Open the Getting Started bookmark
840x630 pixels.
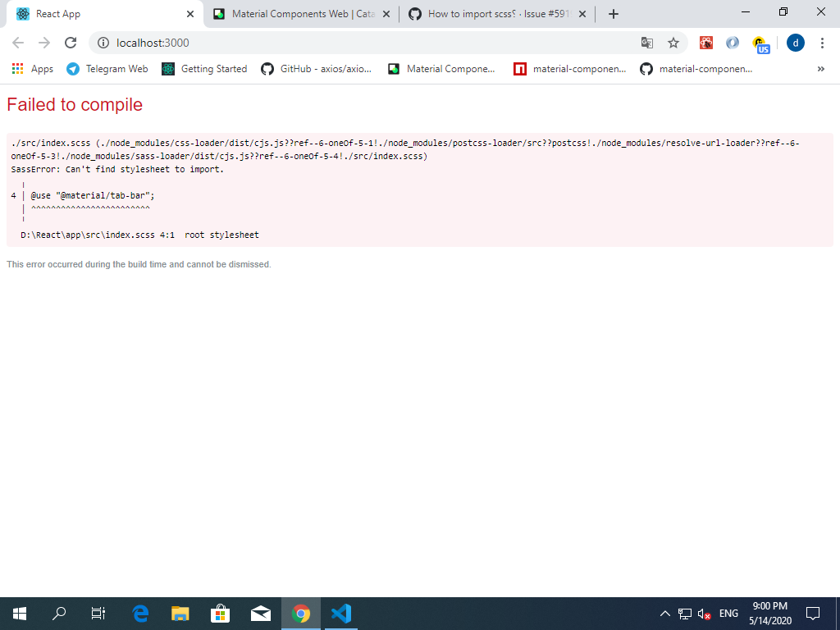click(204, 69)
